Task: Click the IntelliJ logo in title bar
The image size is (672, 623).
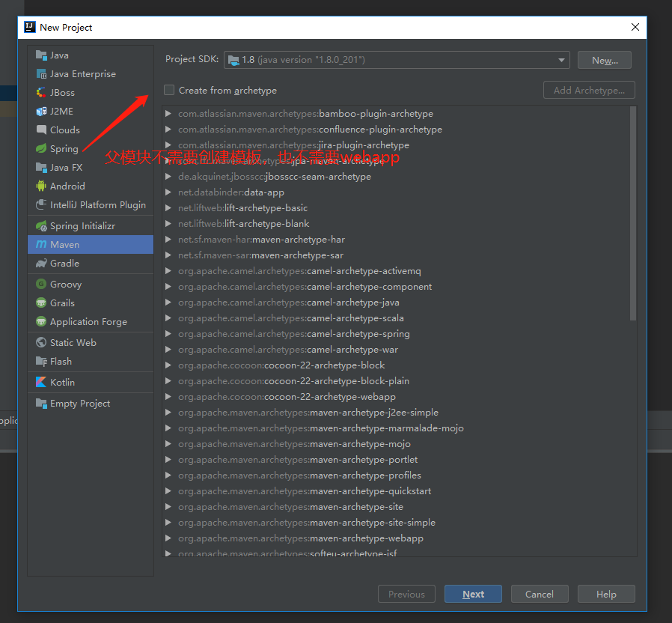Action: pos(30,28)
